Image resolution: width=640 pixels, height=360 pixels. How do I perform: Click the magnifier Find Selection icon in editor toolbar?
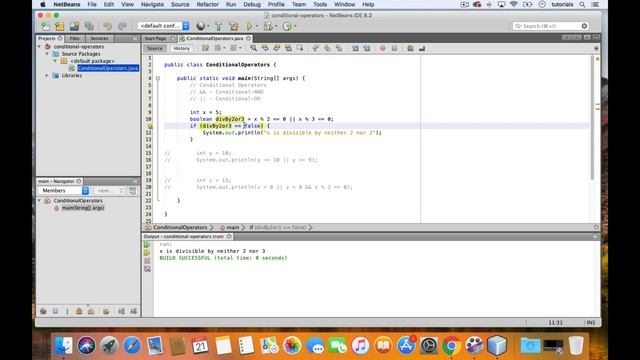pos(253,48)
